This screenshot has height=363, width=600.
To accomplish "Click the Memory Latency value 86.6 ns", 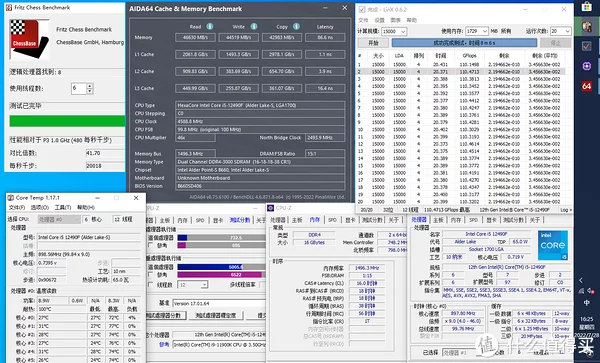I will pyautogui.click(x=325, y=37).
